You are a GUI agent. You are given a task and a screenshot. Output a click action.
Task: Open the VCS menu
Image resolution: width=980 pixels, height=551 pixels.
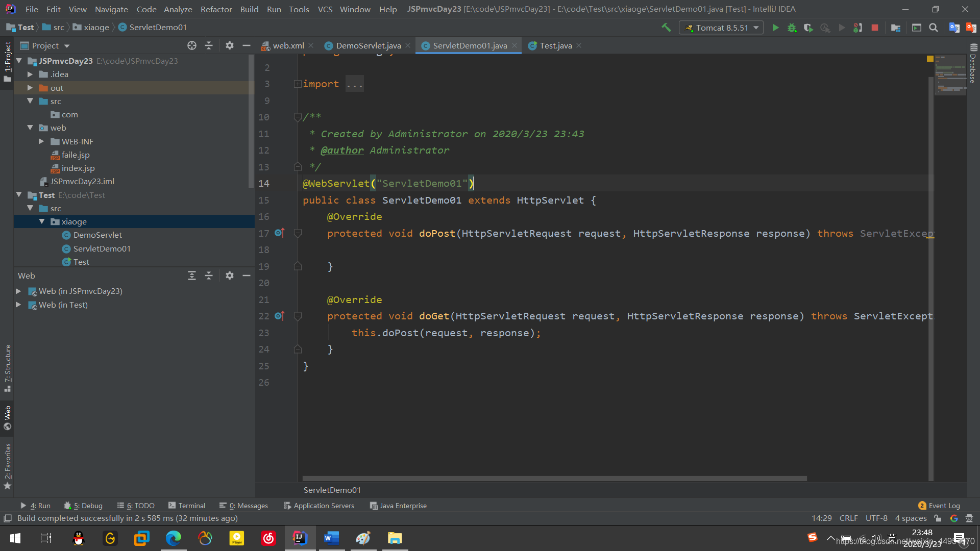click(x=325, y=9)
